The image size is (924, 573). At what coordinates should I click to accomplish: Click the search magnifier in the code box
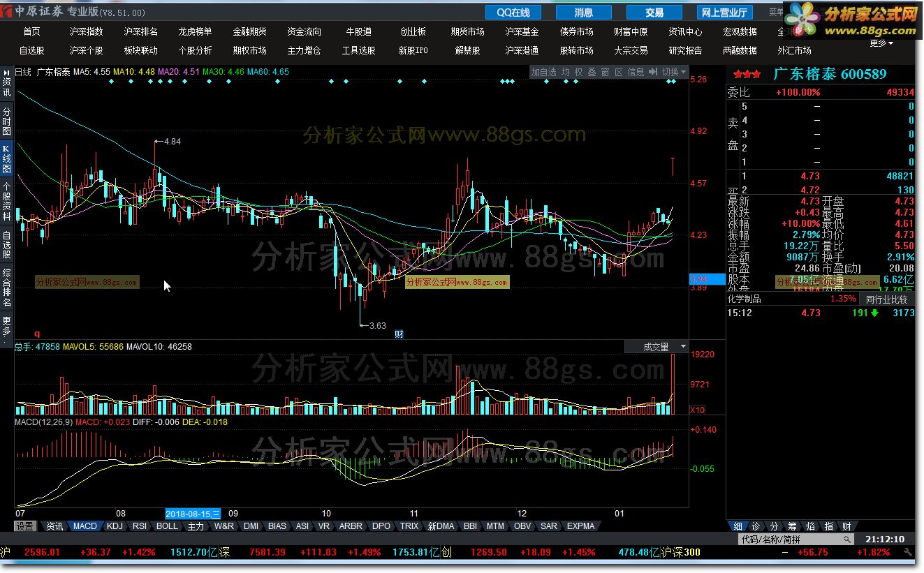tap(847, 539)
